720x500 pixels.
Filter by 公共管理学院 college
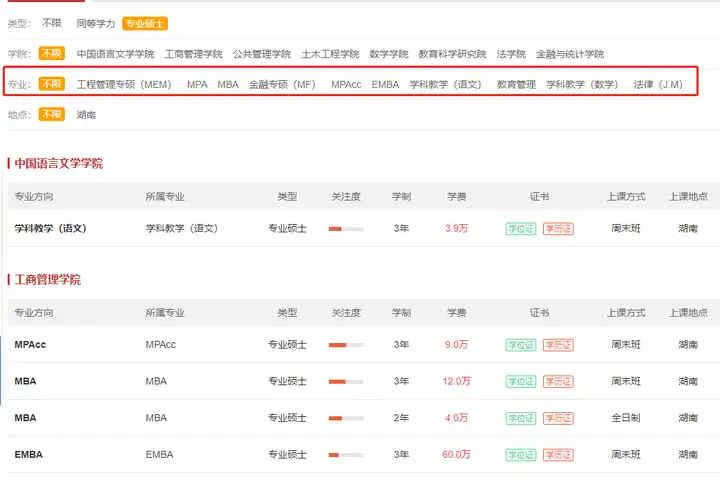(262, 54)
